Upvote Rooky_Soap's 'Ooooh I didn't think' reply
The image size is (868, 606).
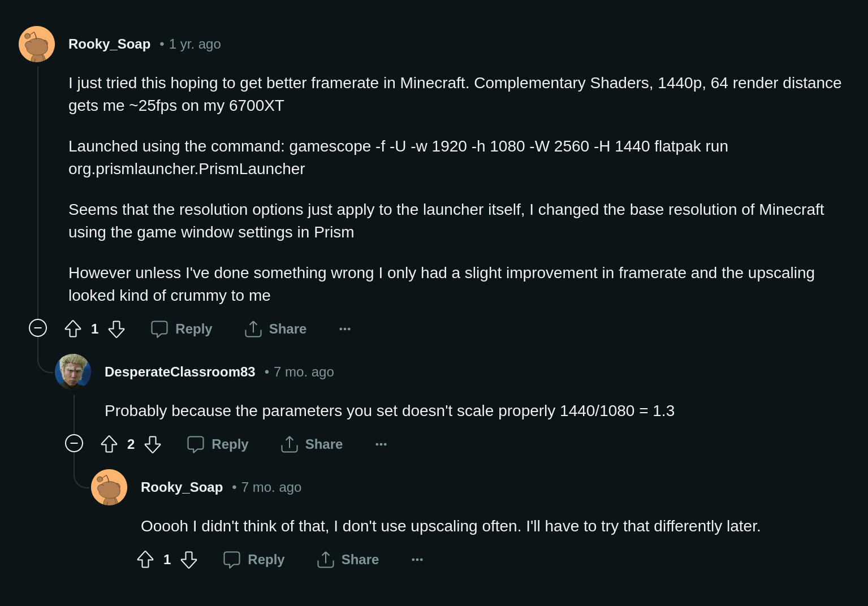[x=145, y=560]
